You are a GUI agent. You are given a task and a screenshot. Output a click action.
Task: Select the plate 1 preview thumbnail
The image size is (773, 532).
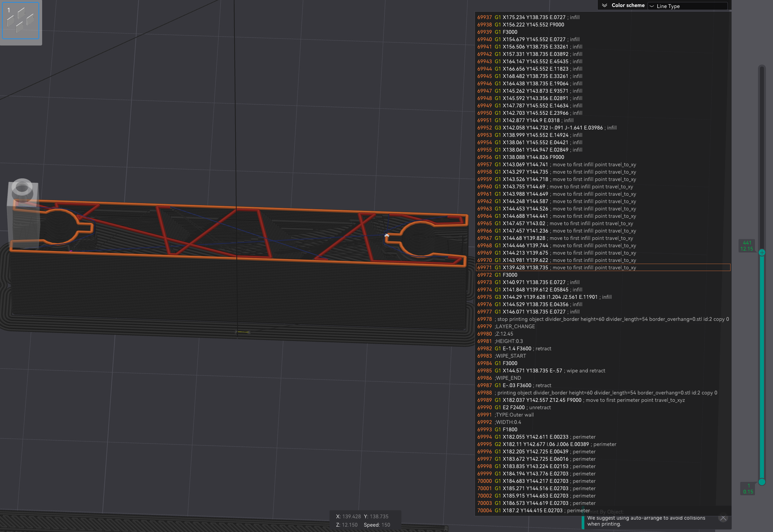(x=21, y=21)
